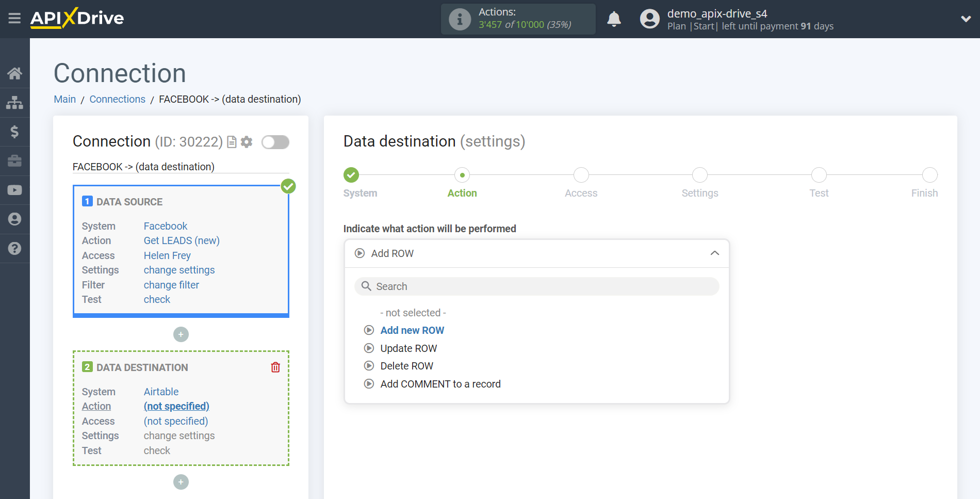This screenshot has height=499, width=980.
Task: Click the connection document icon
Action: [232, 142]
